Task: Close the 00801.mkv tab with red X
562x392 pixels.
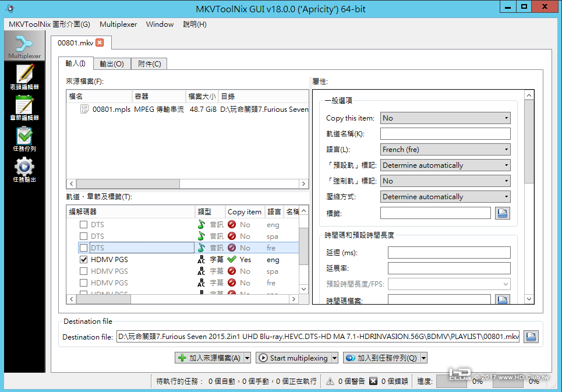Action: (x=100, y=43)
